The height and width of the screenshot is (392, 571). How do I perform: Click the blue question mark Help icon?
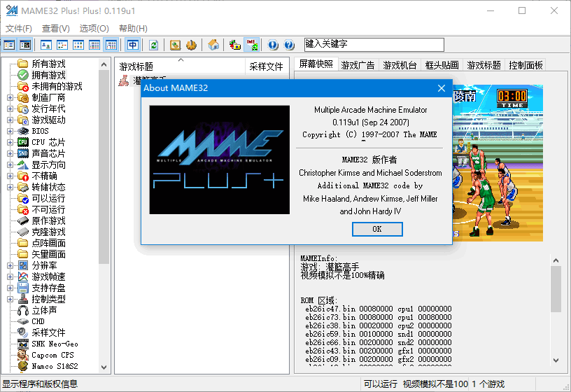tap(289, 45)
